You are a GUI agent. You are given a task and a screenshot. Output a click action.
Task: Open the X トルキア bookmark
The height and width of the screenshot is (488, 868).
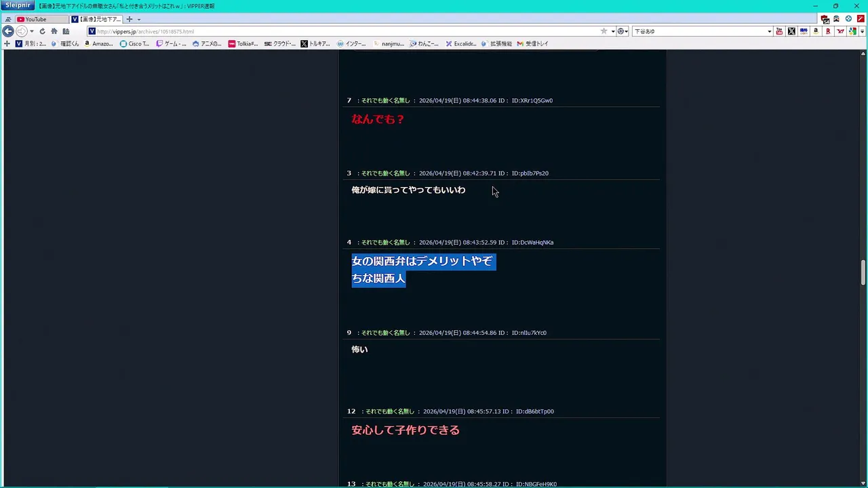pyautogui.click(x=315, y=43)
